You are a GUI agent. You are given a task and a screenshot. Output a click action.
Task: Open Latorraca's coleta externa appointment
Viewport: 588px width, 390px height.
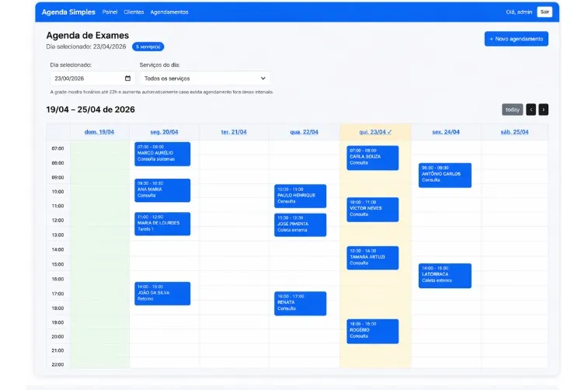point(444,275)
